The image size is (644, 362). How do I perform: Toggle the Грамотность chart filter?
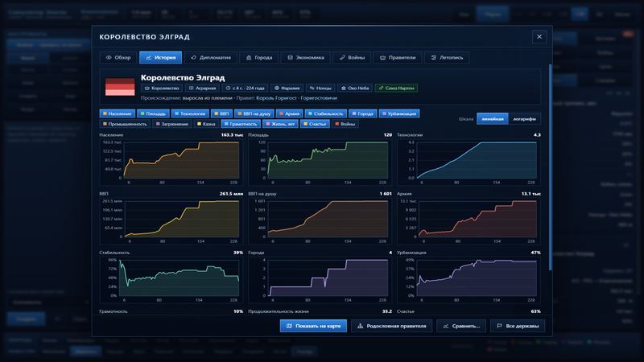click(240, 124)
